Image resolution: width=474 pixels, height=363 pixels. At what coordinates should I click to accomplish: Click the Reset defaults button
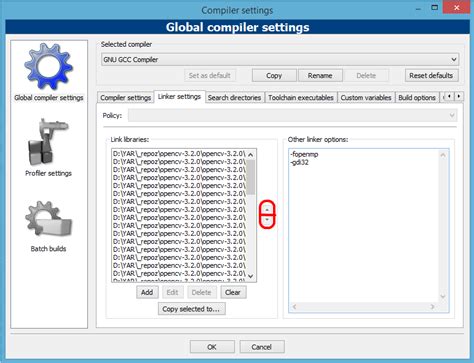[431, 76]
